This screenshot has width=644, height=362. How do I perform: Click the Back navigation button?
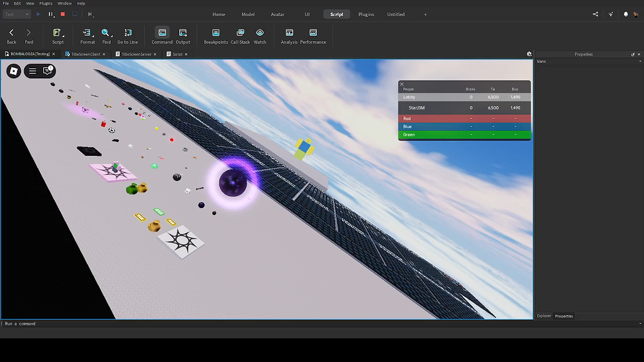[x=11, y=36]
